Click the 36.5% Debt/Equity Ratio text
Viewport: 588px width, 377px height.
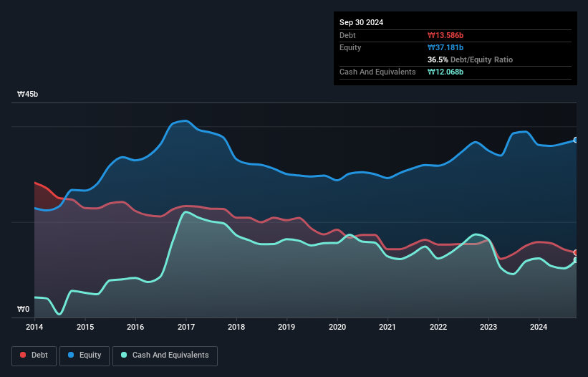[x=470, y=59]
